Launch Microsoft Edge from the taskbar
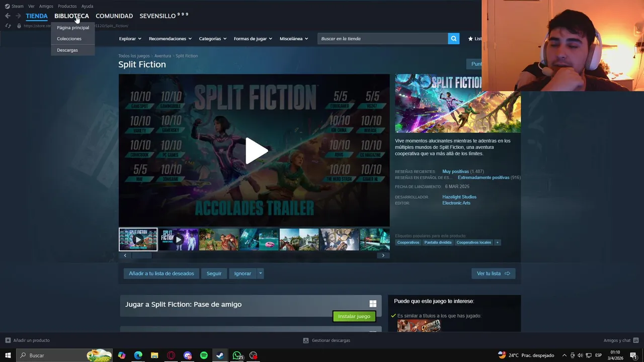 [x=138, y=355]
